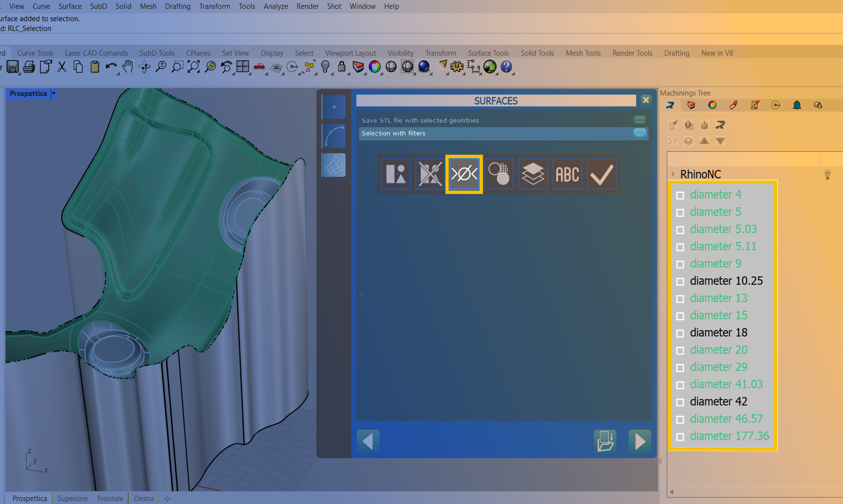Check the diameter 10.25 checkbox
Viewport: 843px width, 504px height.
pyautogui.click(x=680, y=282)
